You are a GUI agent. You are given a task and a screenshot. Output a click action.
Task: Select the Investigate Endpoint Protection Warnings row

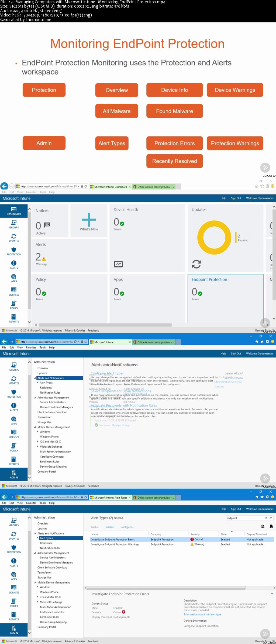point(182,544)
